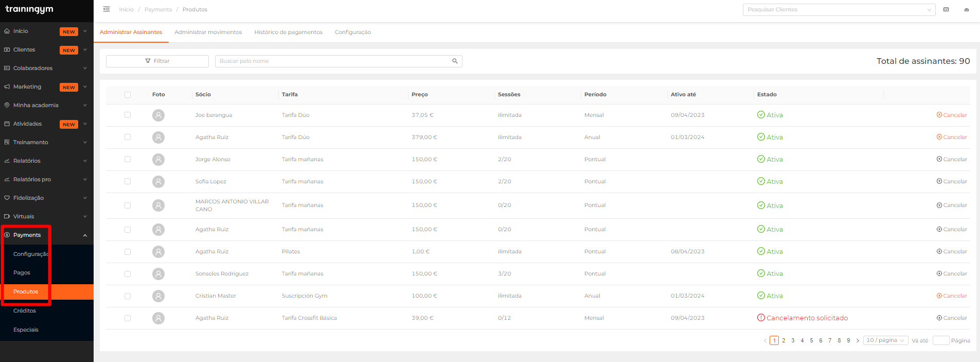The image size is (980, 362).
Task: Open the calendar icon in top bar
Action: click(x=946, y=9)
